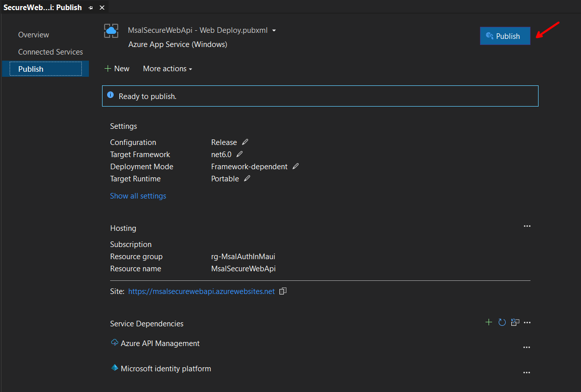Image resolution: width=581 pixels, height=392 pixels.
Task: Copy the site URL to clipboard
Action: (x=283, y=291)
